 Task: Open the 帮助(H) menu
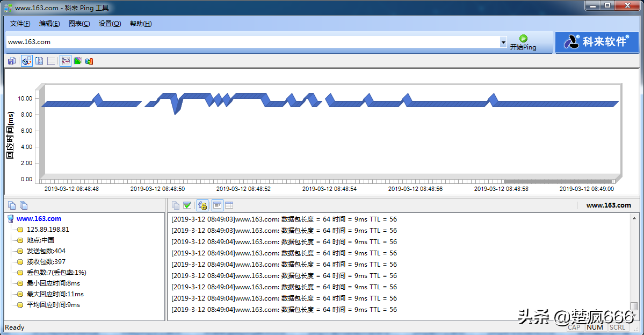coord(141,24)
